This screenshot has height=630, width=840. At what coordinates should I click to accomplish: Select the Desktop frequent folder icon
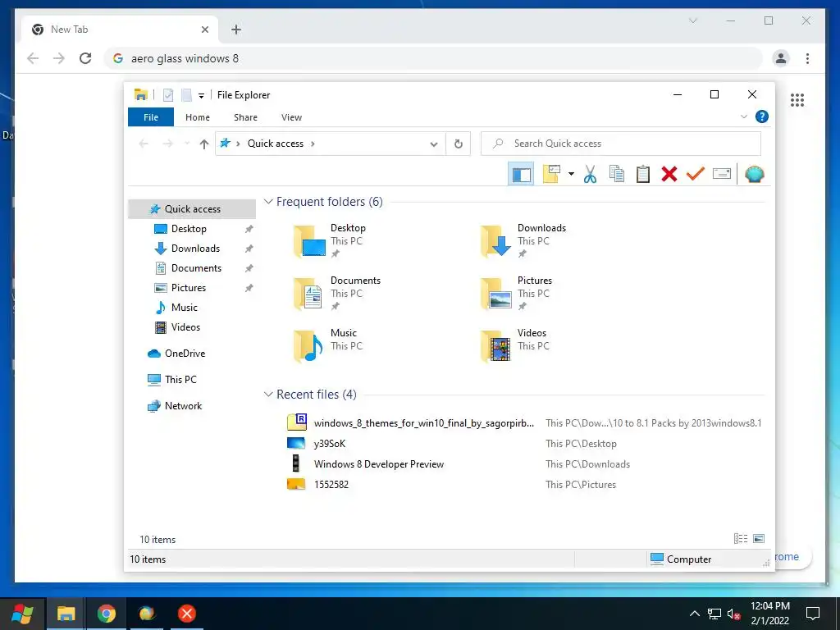click(x=309, y=241)
